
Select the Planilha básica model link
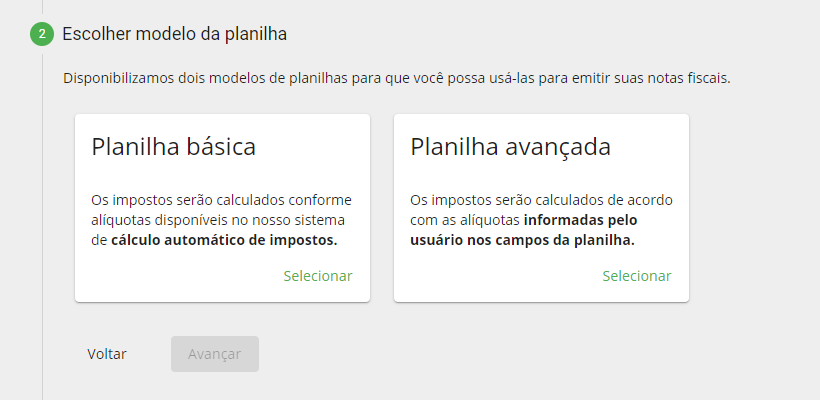pos(318,276)
